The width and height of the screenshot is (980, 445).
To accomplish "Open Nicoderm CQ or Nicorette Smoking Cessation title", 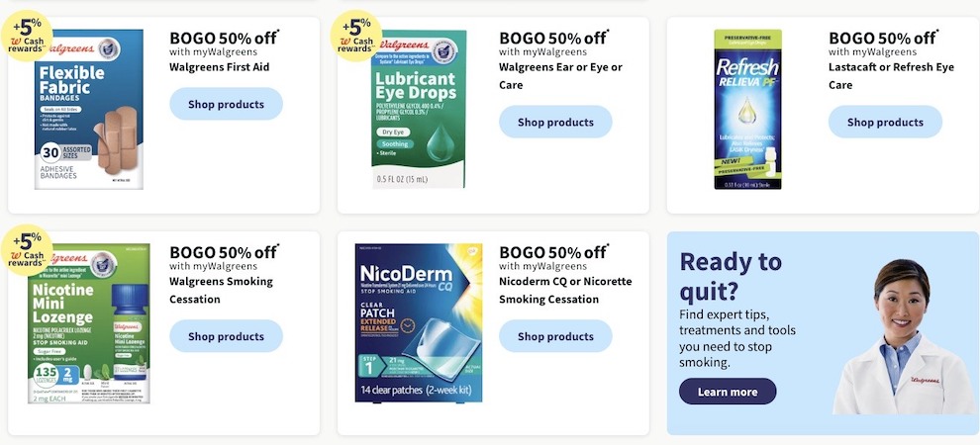I will pyautogui.click(x=565, y=290).
